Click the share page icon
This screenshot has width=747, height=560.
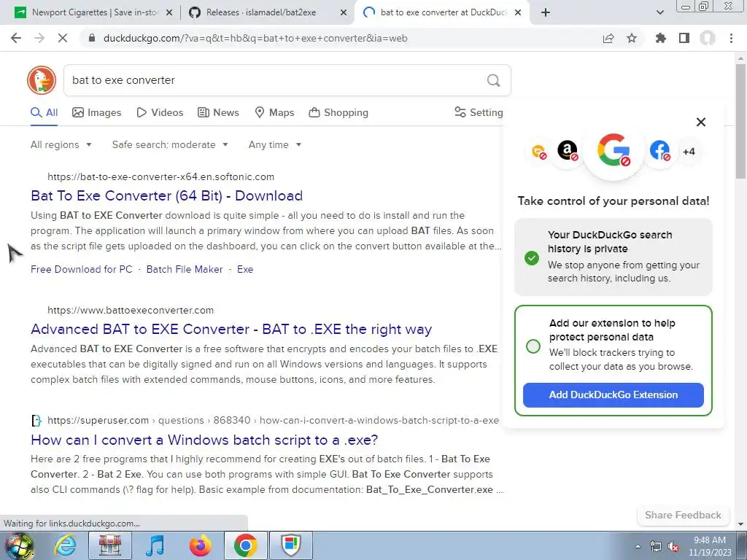point(608,38)
